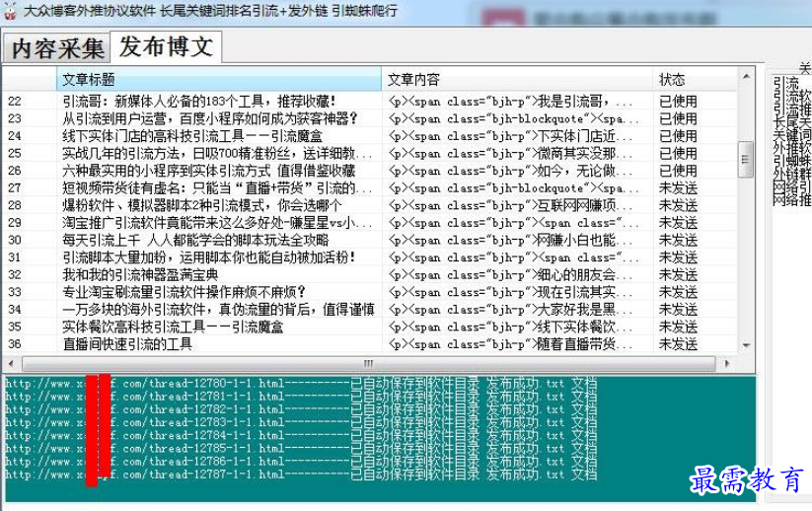812x511 pixels.
Task: Sort by 文章标题 column header
Action: pos(218,79)
